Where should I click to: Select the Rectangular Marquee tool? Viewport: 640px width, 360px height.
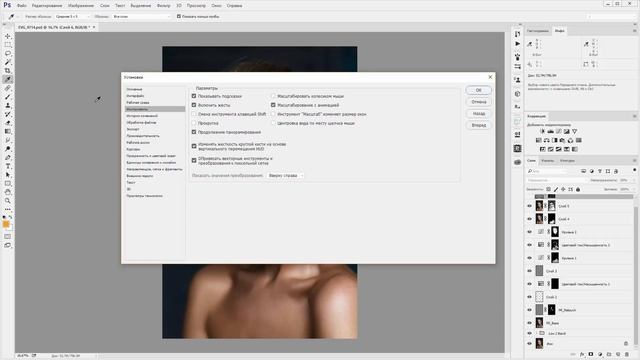pyautogui.click(x=8, y=45)
